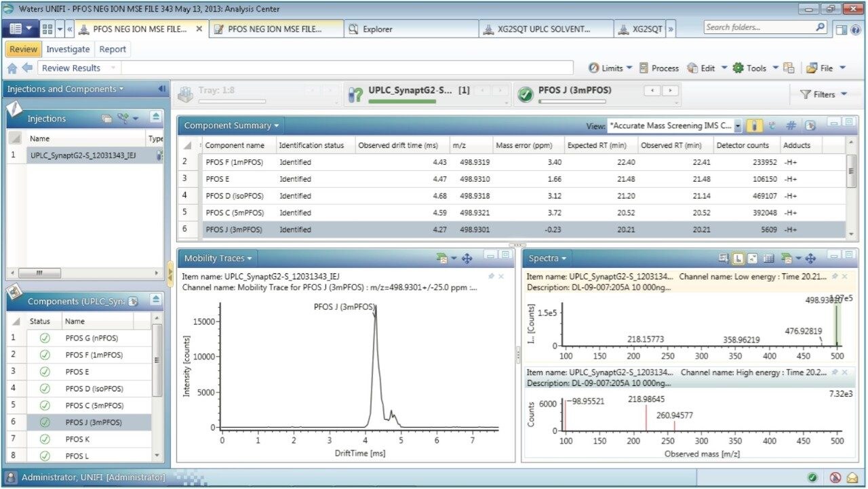Show more tabs with the double chevron
The height and width of the screenshot is (489, 868).
click(x=671, y=29)
